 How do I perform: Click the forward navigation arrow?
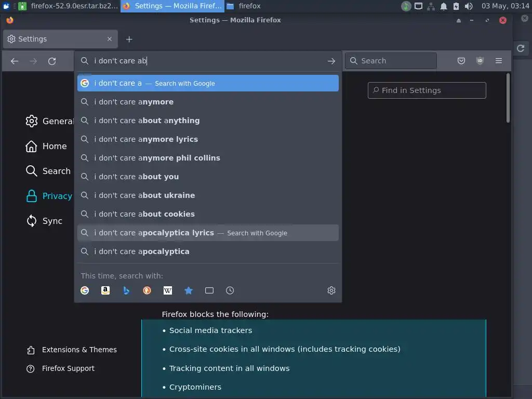click(33, 61)
